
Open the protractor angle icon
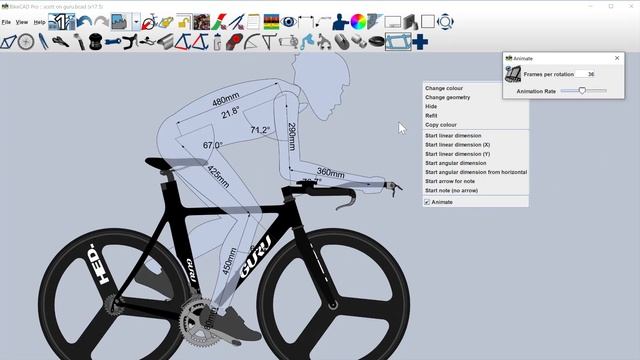[x=252, y=42]
